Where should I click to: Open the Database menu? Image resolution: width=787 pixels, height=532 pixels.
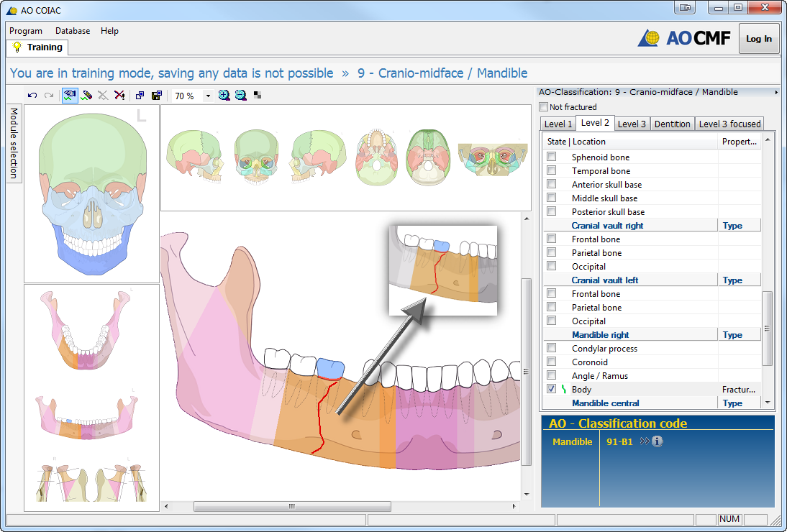click(73, 31)
